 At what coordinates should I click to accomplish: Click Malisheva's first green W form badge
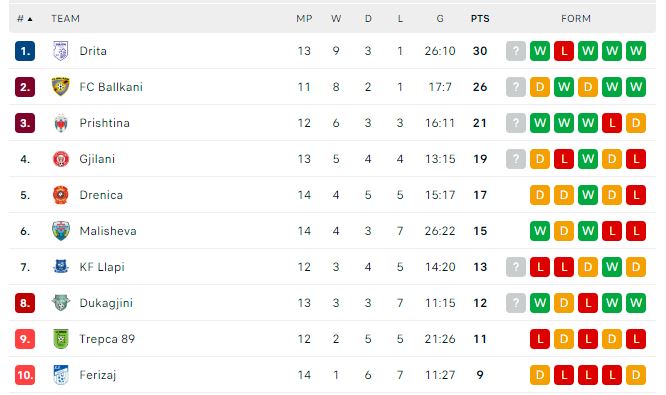540,231
